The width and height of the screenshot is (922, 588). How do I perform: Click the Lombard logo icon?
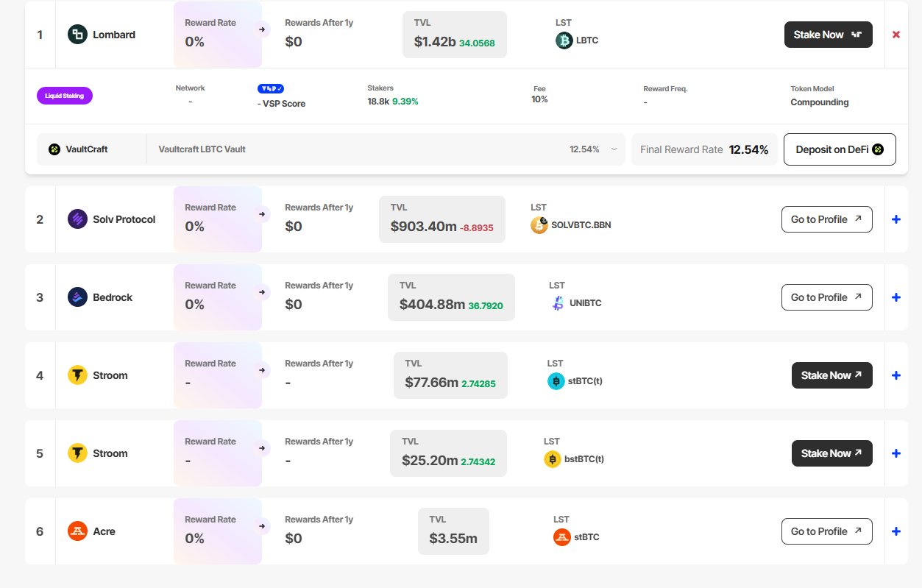point(77,35)
